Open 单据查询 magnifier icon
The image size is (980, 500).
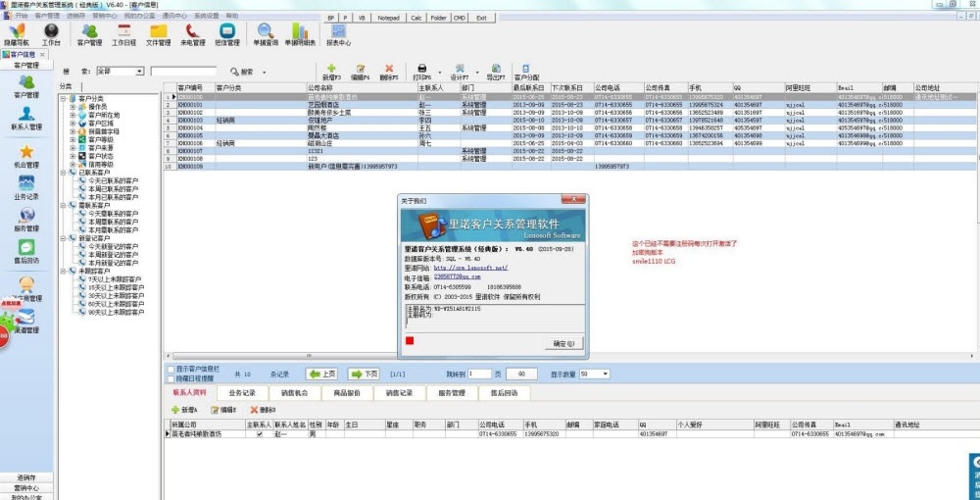[266, 35]
